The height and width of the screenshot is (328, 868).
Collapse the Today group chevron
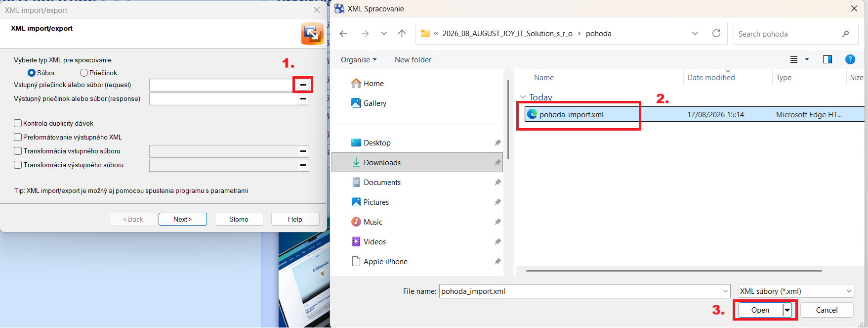pos(523,97)
